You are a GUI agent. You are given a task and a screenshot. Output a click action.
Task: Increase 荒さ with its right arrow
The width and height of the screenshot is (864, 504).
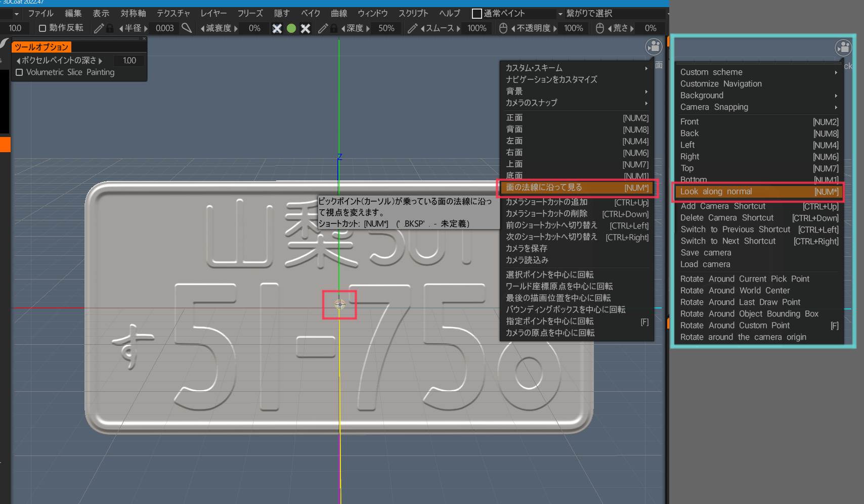[x=632, y=28]
